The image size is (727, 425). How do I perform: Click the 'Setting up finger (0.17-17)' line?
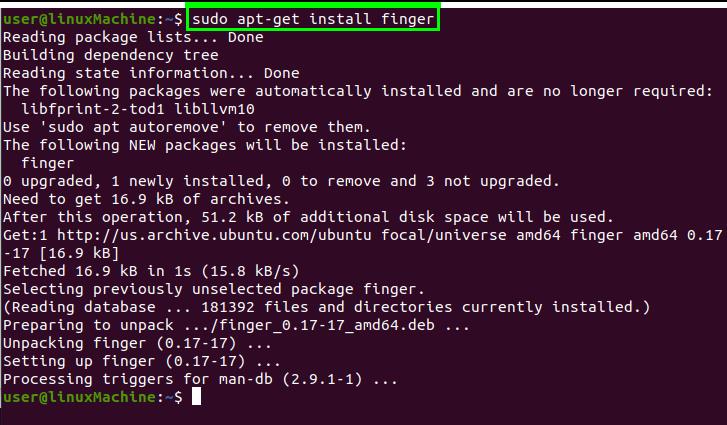(x=141, y=361)
